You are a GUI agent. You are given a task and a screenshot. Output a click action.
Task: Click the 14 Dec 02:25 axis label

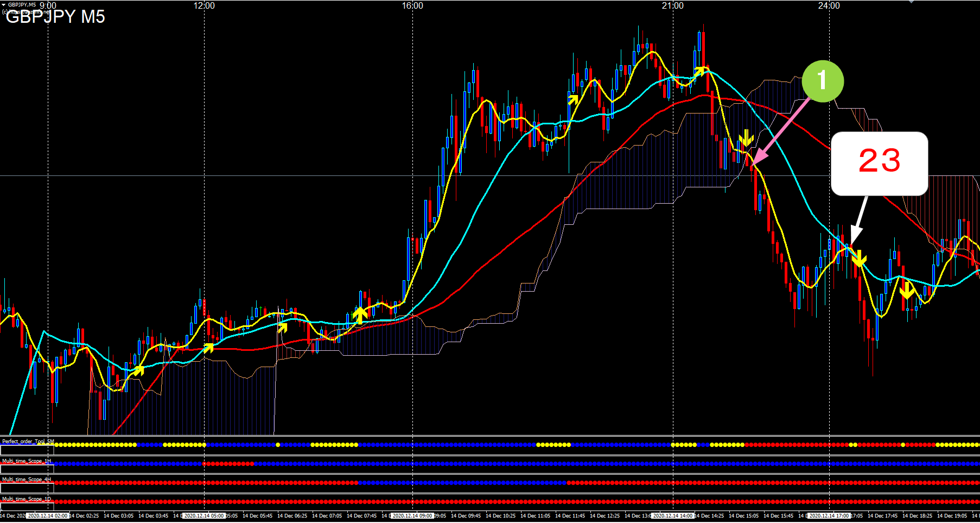84,516
